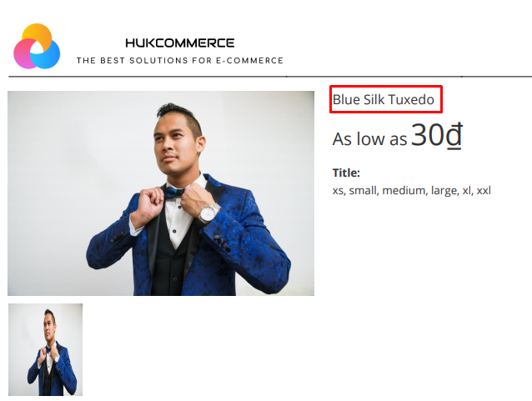
Task: Click the horizontal divider line under the header
Action: [270, 77]
